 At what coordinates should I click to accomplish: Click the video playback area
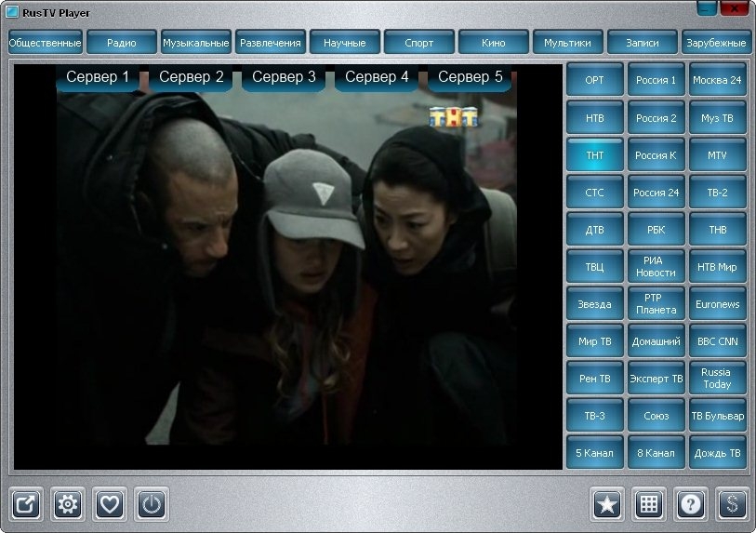tap(286, 279)
